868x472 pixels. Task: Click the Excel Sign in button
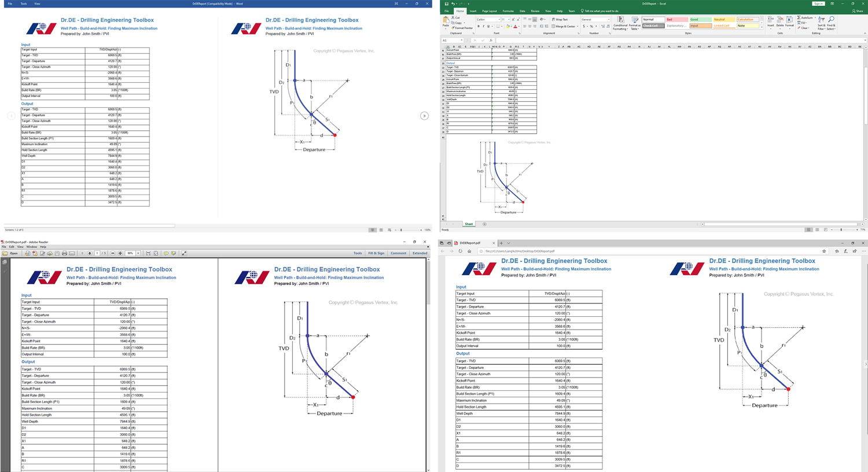click(818, 3)
